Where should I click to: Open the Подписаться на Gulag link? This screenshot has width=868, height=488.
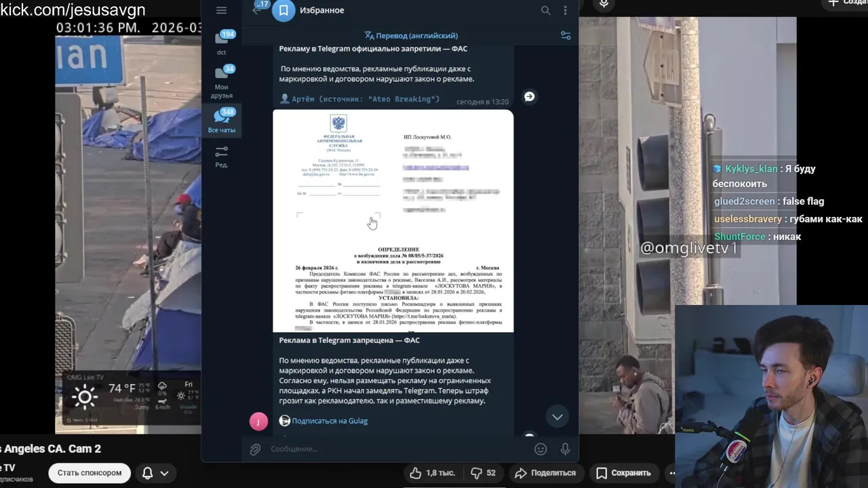coord(330,421)
